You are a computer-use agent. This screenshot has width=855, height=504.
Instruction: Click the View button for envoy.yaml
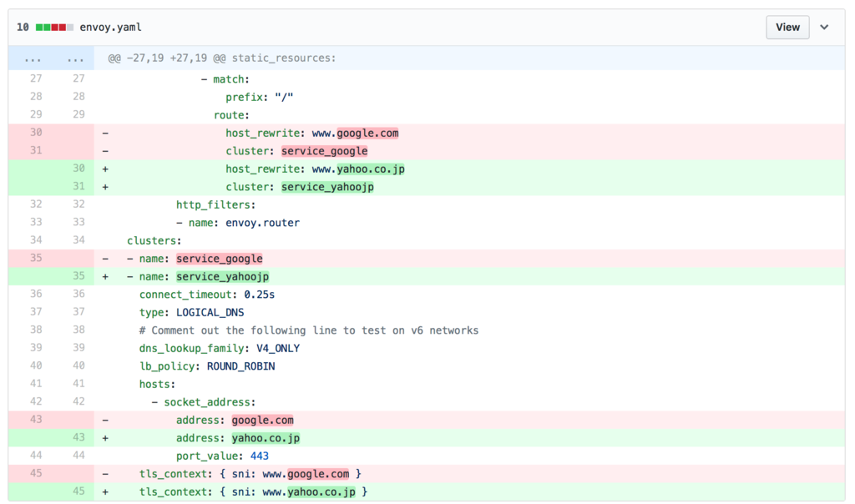tap(787, 28)
